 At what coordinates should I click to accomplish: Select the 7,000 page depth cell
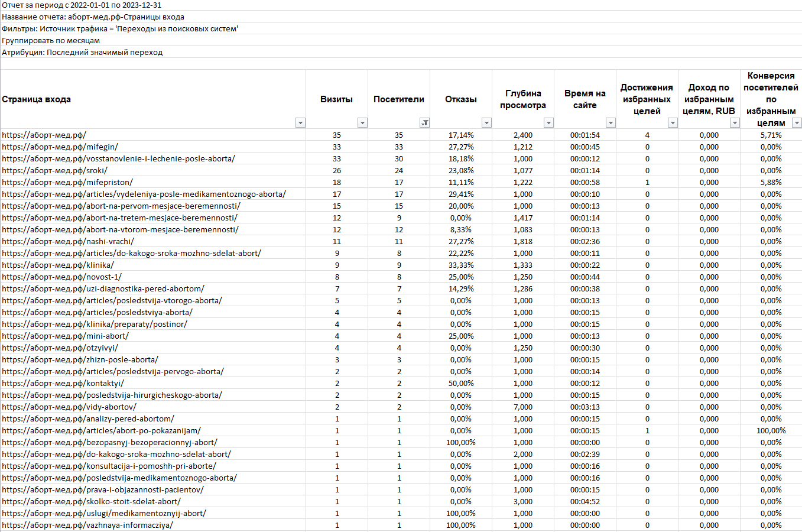[522, 407]
